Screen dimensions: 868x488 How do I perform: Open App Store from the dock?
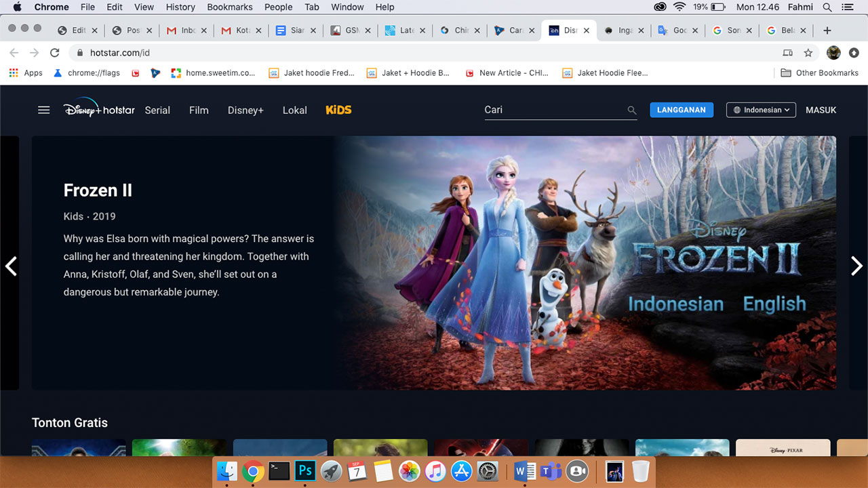pyautogui.click(x=462, y=470)
